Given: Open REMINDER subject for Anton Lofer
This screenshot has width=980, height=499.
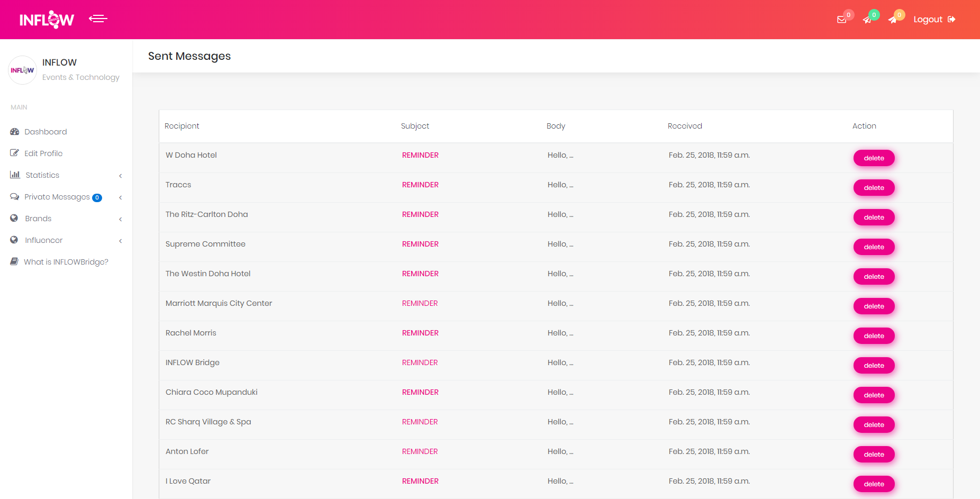Looking at the screenshot, I should coord(420,451).
